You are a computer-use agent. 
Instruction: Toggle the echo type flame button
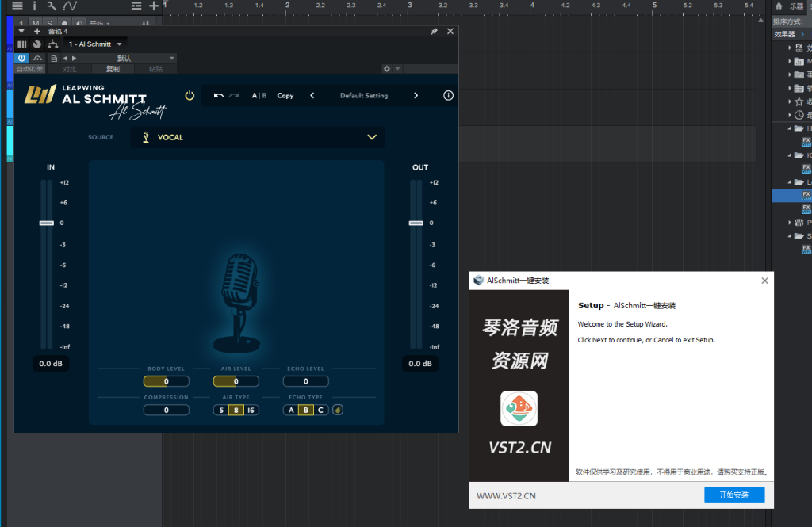pos(337,411)
